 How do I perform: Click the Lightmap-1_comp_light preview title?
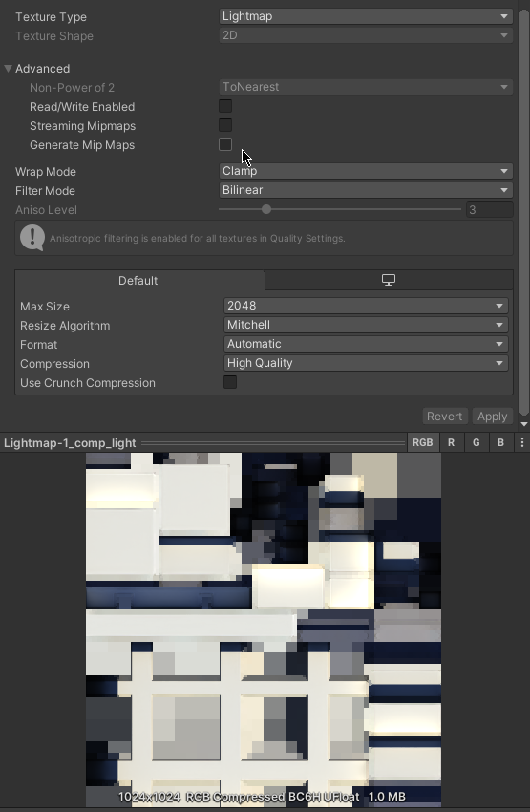click(x=70, y=443)
